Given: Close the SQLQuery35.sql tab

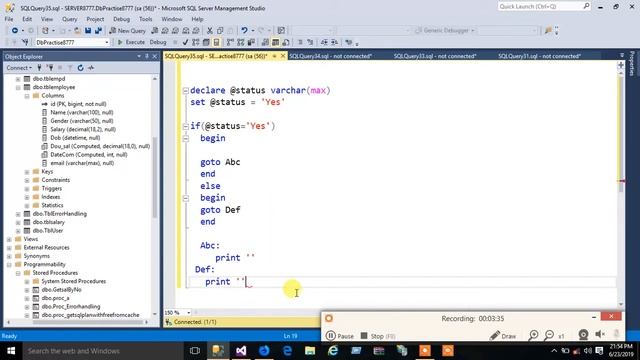Looking at the screenshot, I should 282,56.
